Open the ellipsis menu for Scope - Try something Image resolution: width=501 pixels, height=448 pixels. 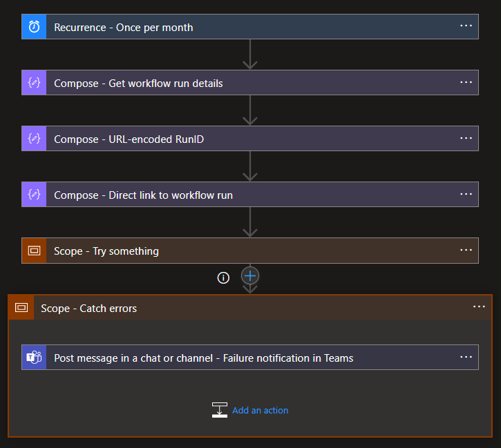click(466, 250)
